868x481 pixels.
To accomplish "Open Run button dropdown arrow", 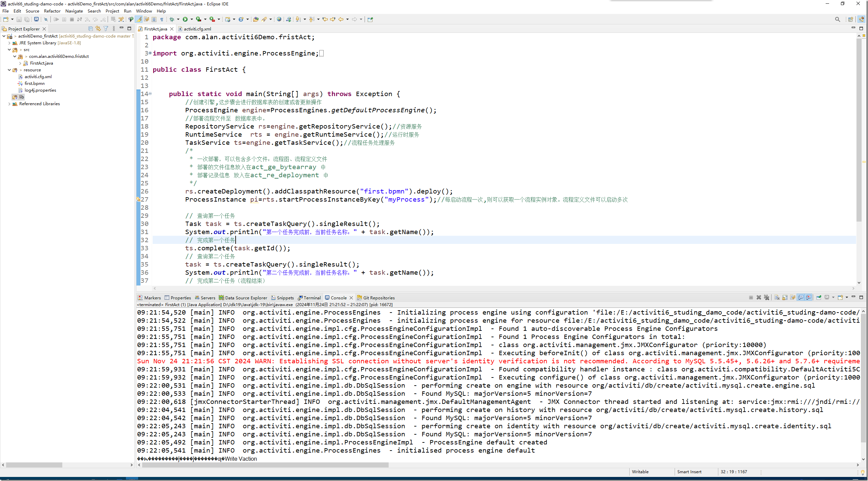I will tap(192, 19).
